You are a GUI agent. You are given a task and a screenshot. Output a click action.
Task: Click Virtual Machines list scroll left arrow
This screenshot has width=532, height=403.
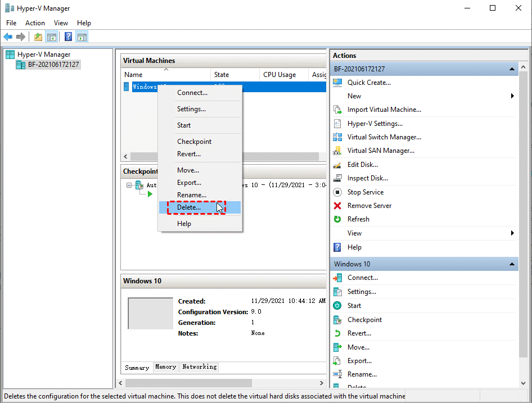(x=125, y=156)
